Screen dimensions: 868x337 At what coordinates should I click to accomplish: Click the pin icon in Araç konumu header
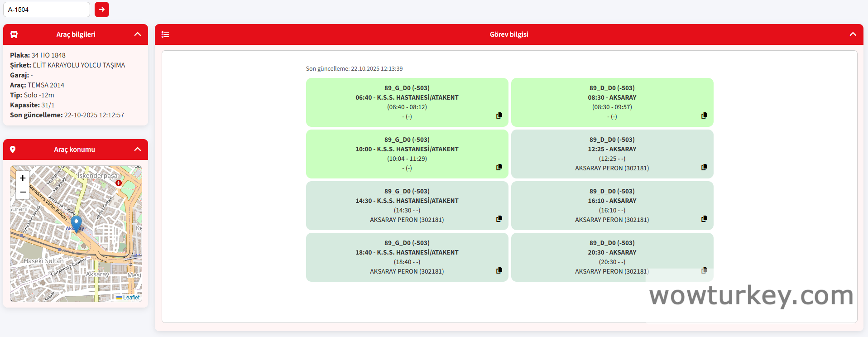pyautogui.click(x=13, y=149)
